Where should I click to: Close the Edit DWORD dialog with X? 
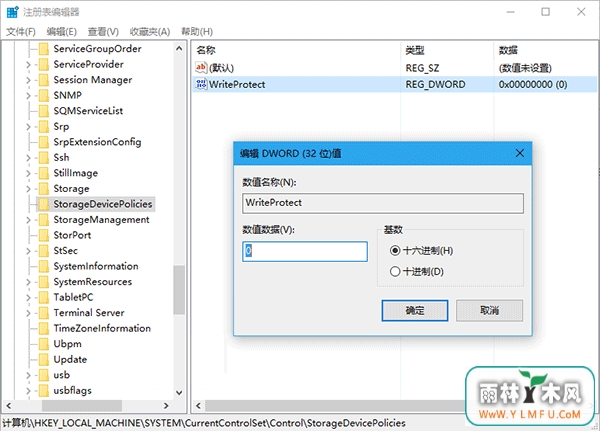click(520, 153)
